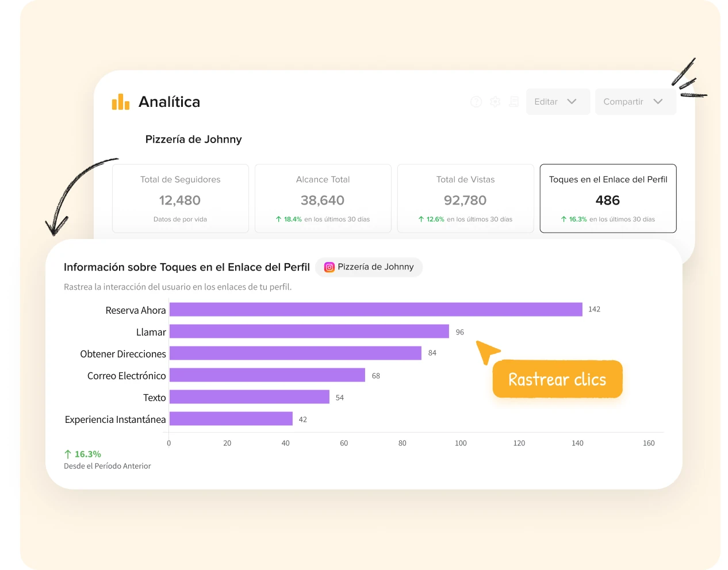The image size is (728, 570).
Task: Click the 18.4% growth indicator
Action: [289, 219]
